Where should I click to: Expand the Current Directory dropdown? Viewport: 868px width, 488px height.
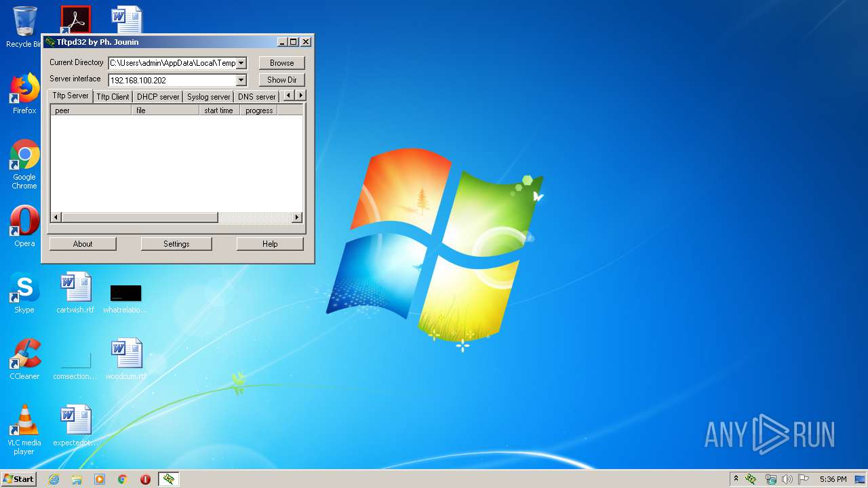(x=241, y=63)
